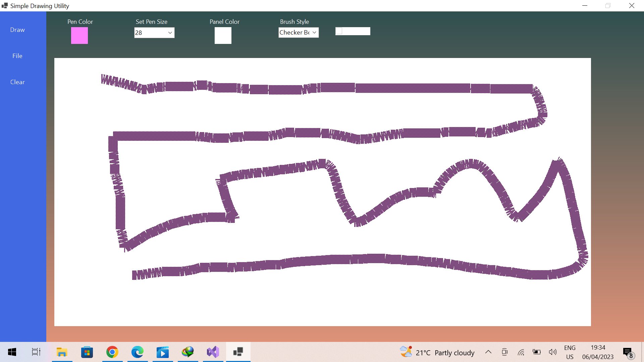The image size is (644, 362).
Task: Click the white Panel Color swatch
Action: point(223,36)
